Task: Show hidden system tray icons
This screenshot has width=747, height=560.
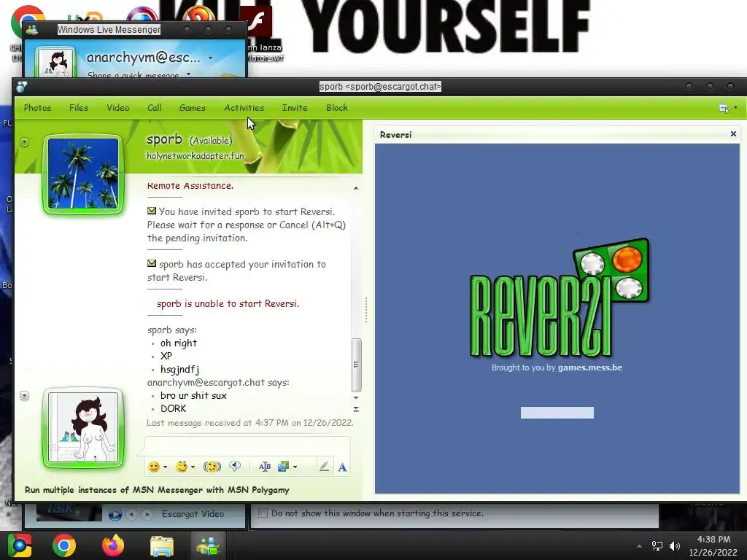Action: (x=639, y=546)
